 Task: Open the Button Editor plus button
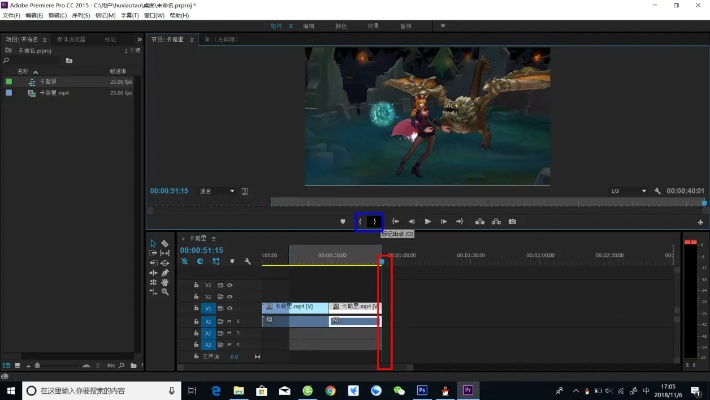700,222
